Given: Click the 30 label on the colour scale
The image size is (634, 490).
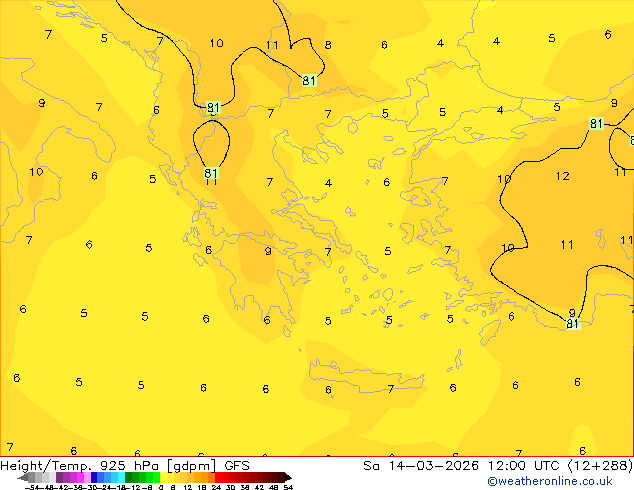Looking at the screenshot, I should [230, 488].
